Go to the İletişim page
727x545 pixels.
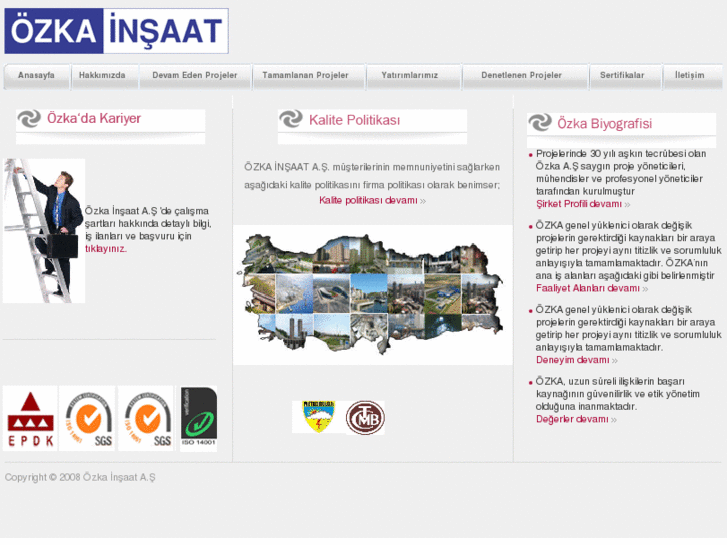tap(689, 76)
